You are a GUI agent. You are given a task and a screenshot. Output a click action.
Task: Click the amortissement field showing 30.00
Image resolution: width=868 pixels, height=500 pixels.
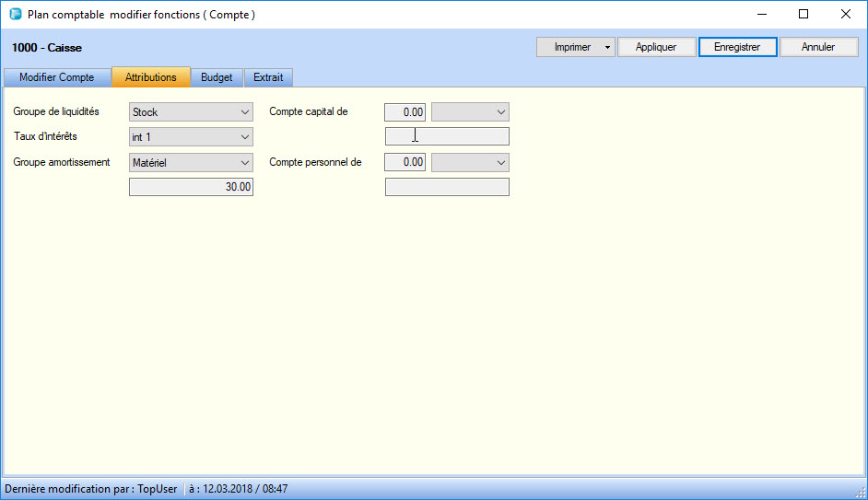click(x=191, y=187)
